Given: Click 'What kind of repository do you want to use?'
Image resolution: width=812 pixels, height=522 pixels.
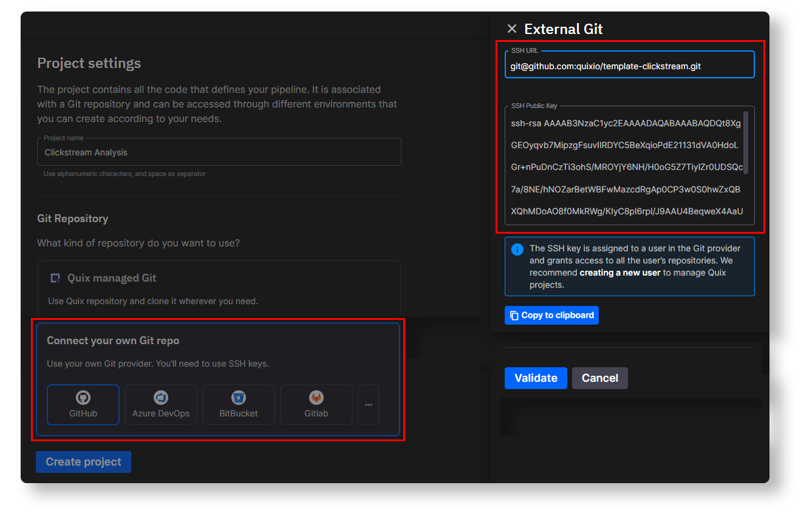Looking at the screenshot, I should coord(138,243).
